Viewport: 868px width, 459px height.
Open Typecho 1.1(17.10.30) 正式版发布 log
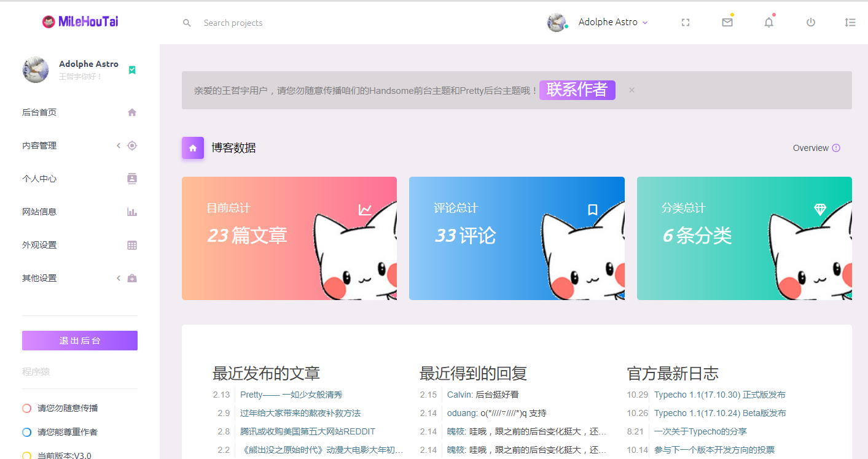(720, 395)
